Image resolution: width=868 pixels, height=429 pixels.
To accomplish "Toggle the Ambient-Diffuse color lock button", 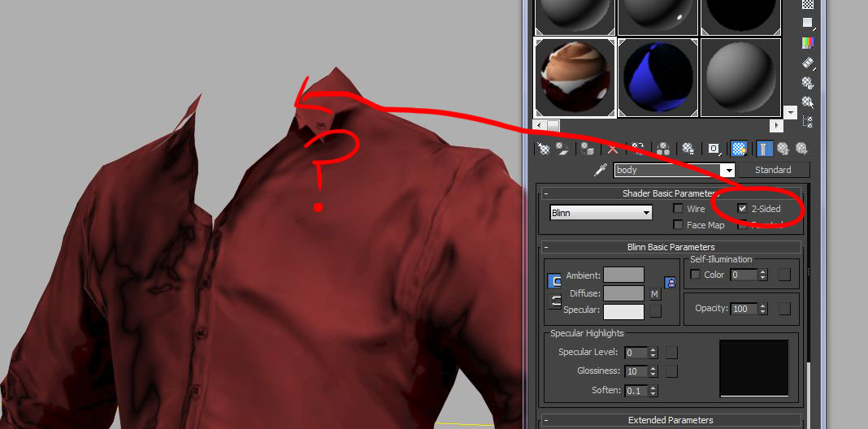I will point(554,281).
